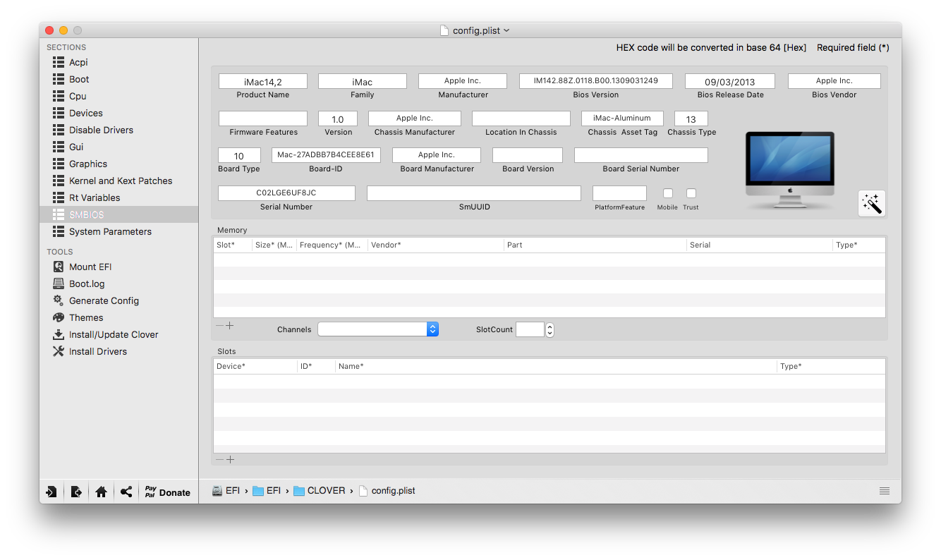941x560 pixels.
Task: Click Mount EFI tool
Action: coord(90,267)
